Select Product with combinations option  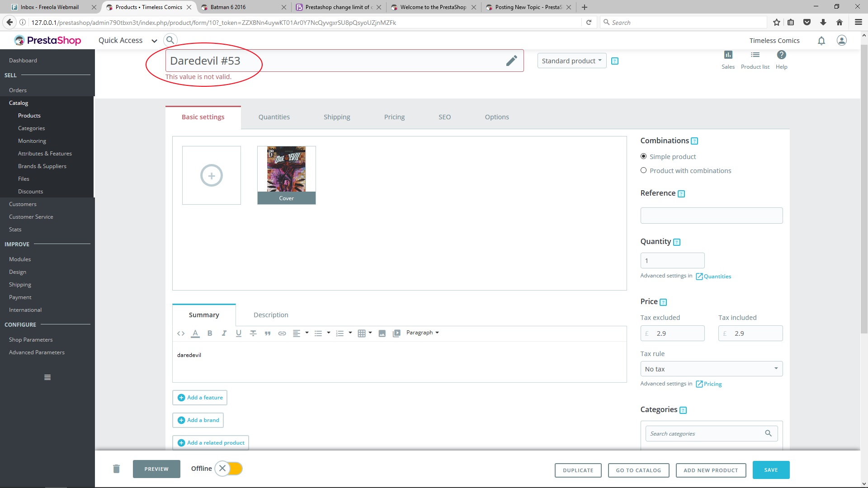[x=643, y=170]
